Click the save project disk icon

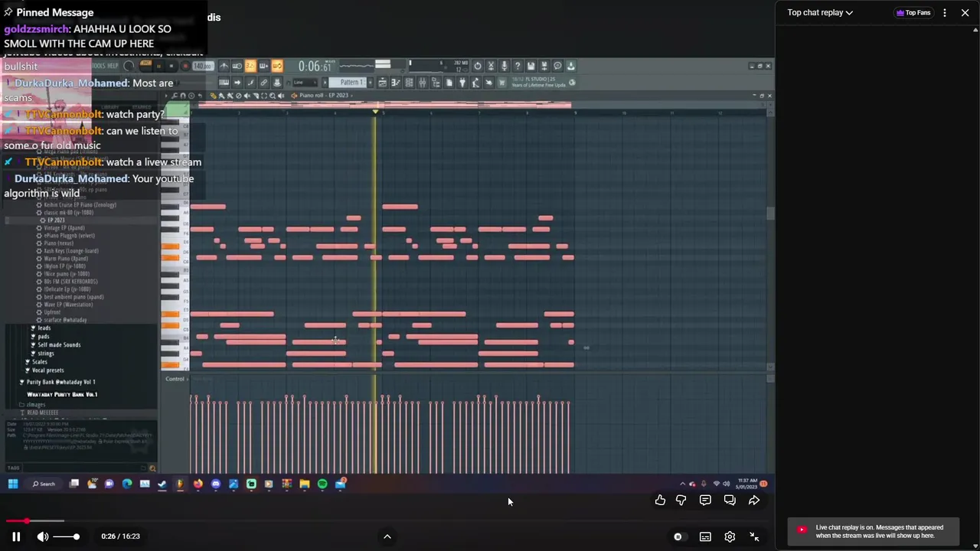531,67
